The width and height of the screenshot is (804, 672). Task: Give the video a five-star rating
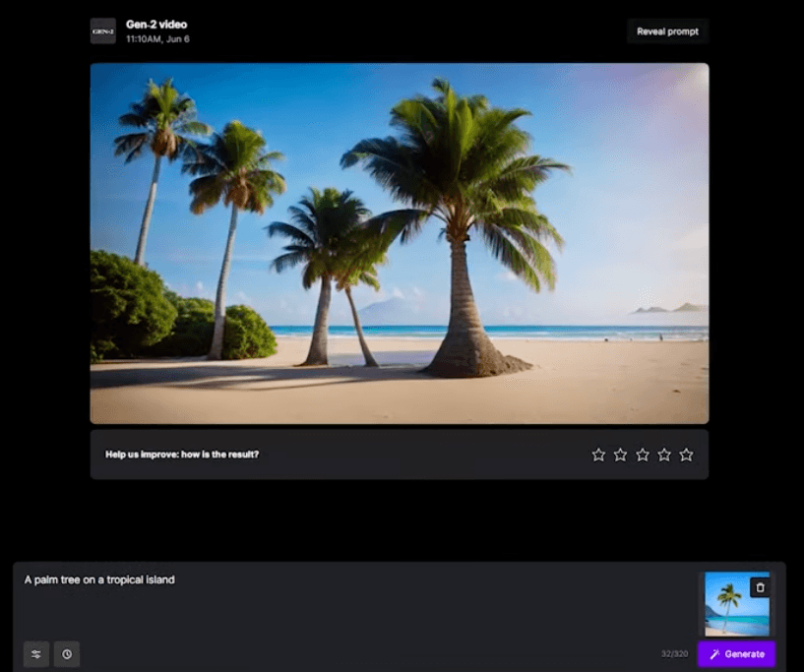[x=686, y=455]
